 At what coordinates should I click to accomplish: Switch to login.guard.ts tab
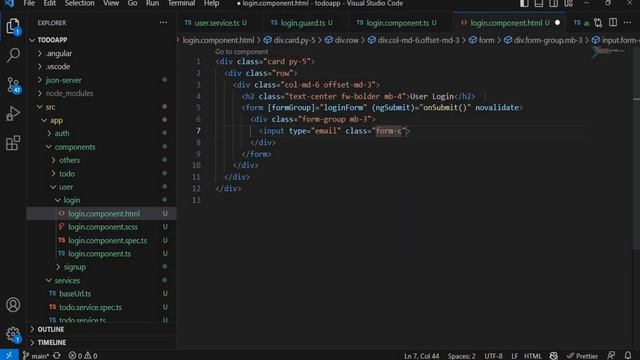(302, 23)
